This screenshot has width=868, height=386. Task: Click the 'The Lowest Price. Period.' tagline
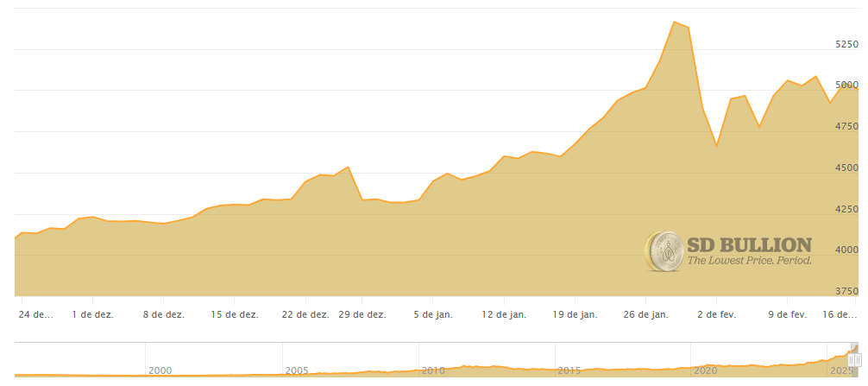[x=748, y=260]
